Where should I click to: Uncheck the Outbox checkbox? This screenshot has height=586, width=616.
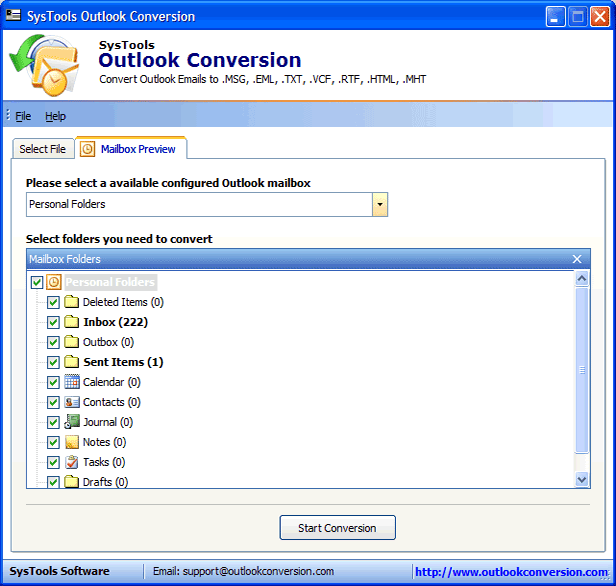point(53,342)
